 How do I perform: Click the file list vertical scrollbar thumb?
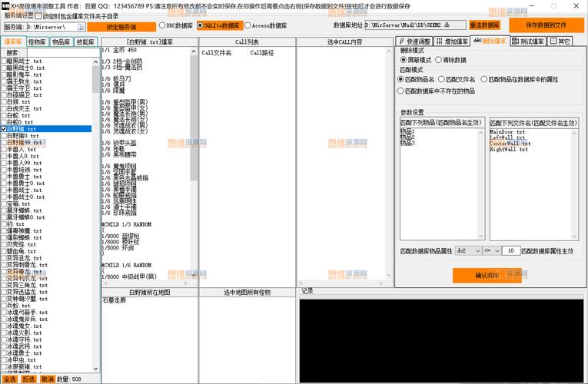coord(95,79)
